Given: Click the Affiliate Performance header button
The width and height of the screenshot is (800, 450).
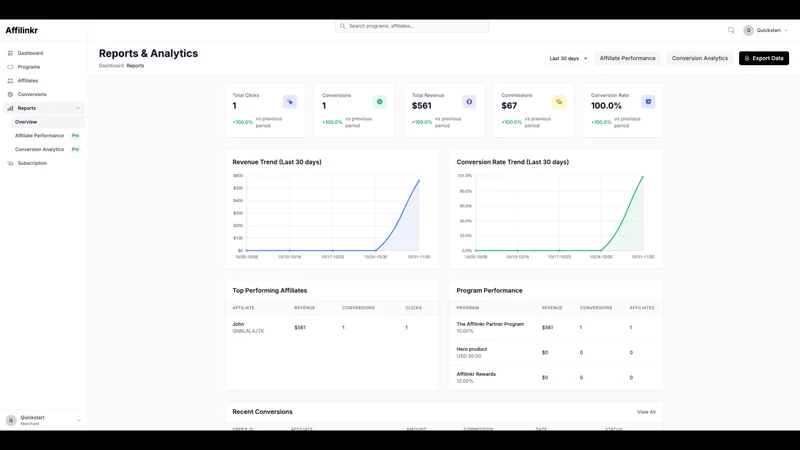Looking at the screenshot, I should (x=628, y=58).
